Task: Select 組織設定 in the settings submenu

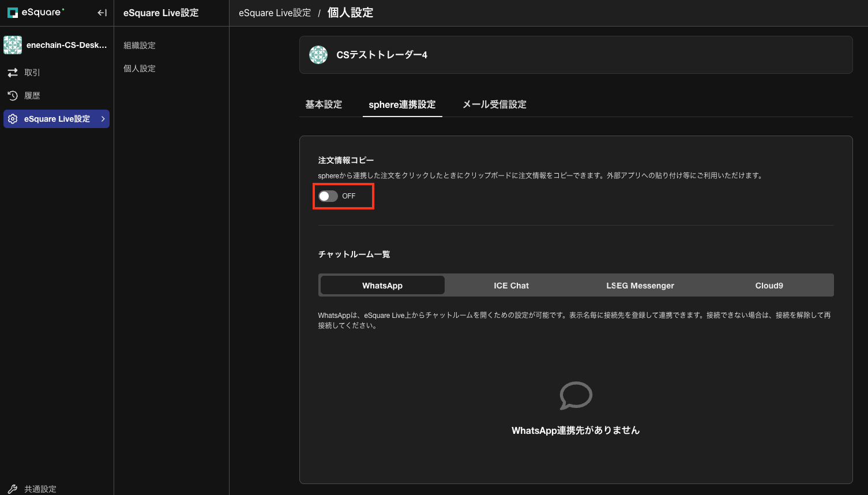Action: [140, 46]
